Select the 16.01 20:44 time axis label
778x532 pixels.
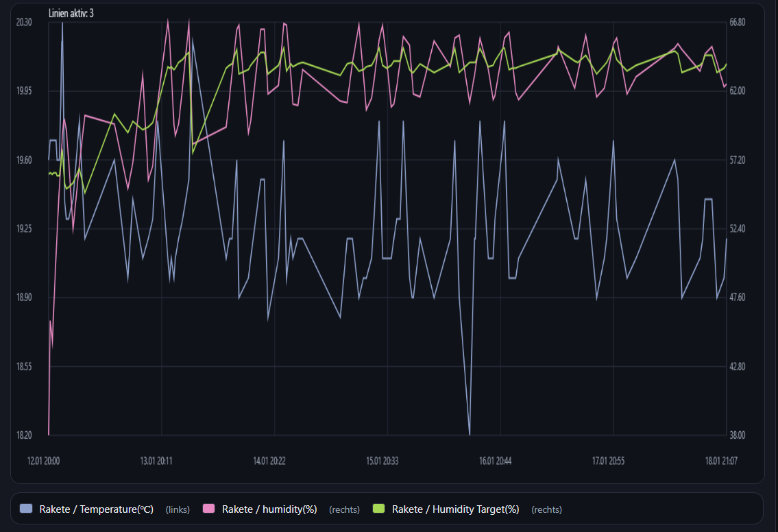(x=495, y=461)
